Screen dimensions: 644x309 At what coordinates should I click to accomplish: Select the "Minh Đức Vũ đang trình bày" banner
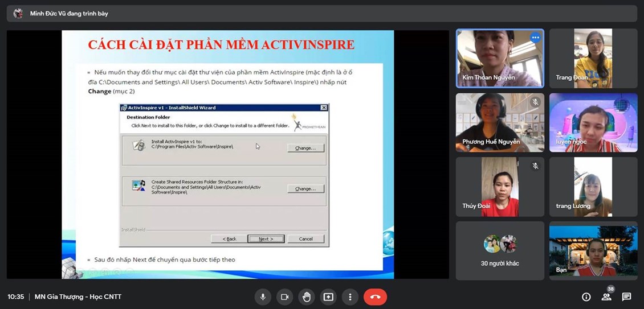click(69, 13)
